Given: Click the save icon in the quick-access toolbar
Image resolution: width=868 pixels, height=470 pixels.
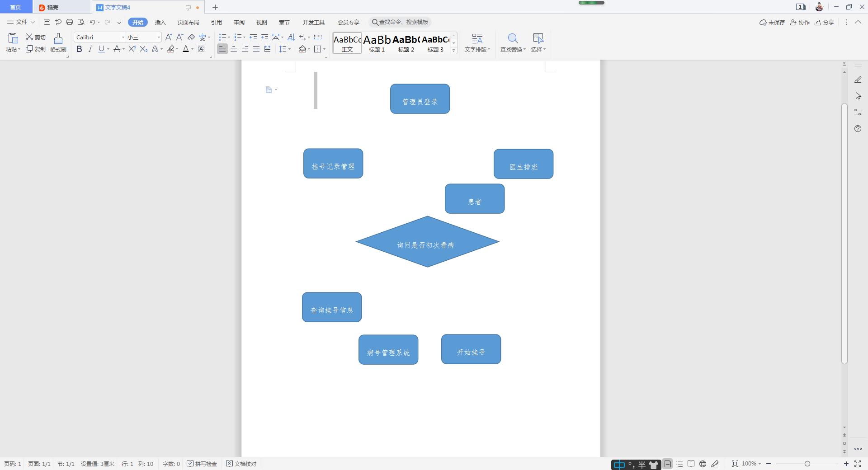Looking at the screenshot, I should click(x=47, y=22).
